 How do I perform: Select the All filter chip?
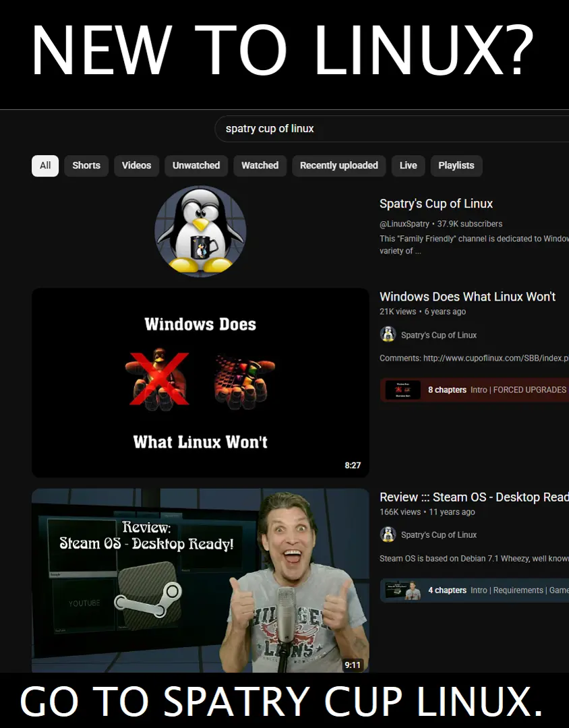click(45, 166)
